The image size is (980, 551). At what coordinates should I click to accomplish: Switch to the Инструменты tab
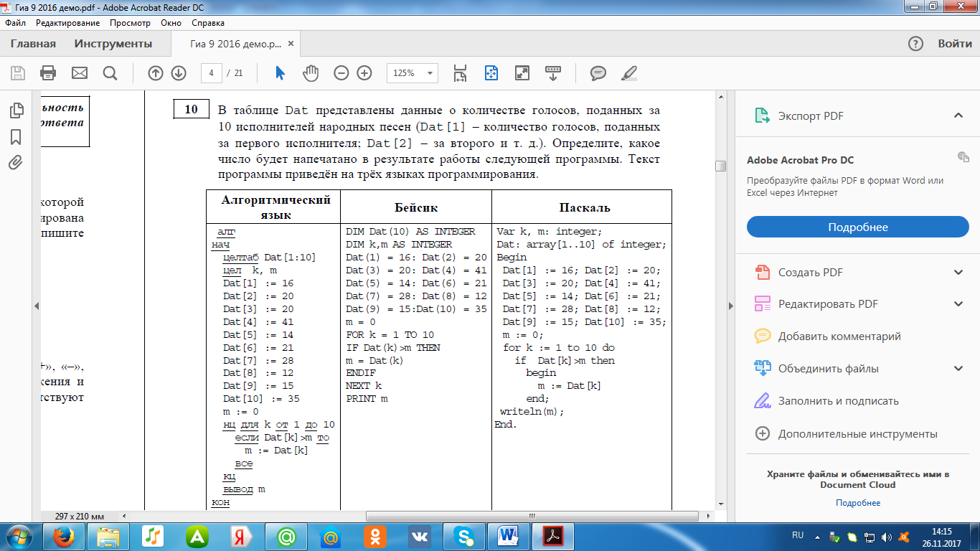click(113, 44)
